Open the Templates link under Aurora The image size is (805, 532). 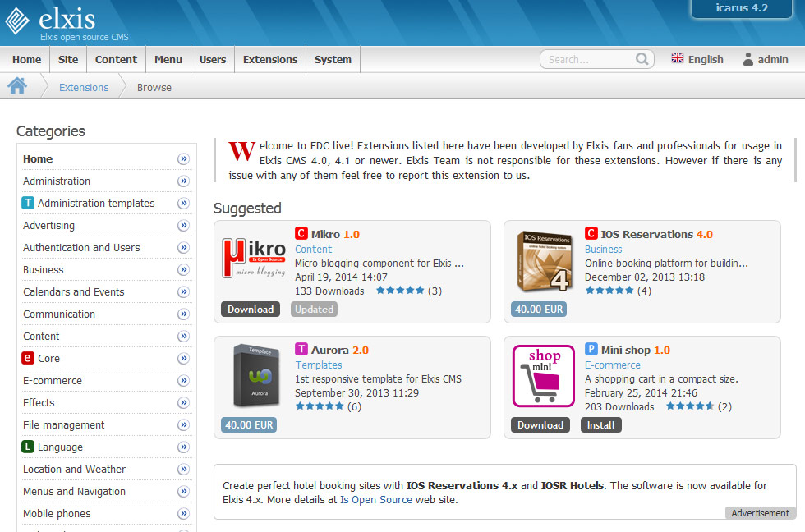coord(319,365)
